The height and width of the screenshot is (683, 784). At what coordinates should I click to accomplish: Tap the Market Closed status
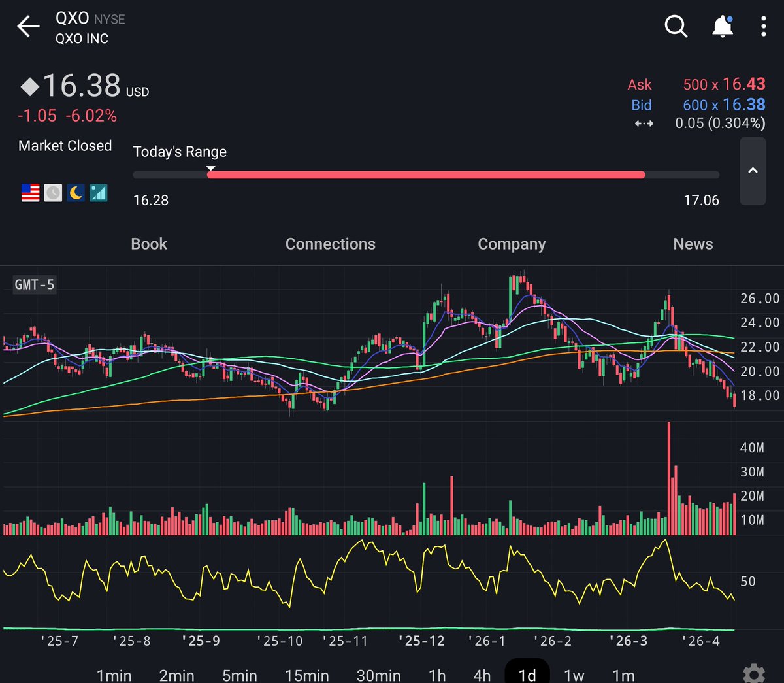click(65, 146)
